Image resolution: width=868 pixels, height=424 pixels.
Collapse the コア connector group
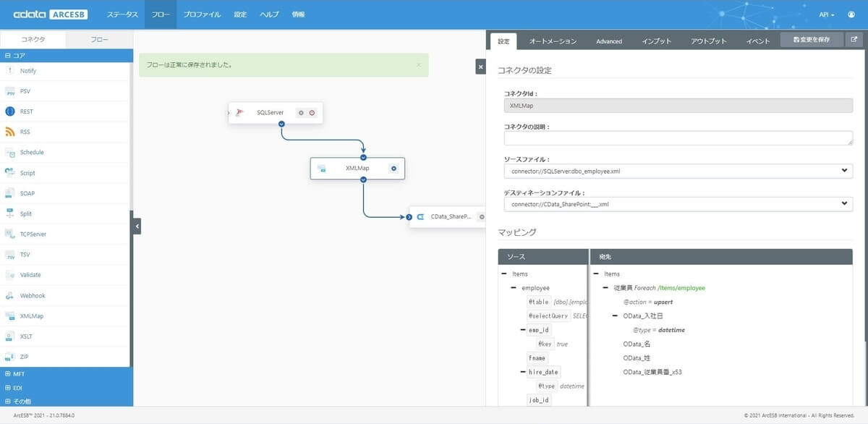(x=8, y=55)
